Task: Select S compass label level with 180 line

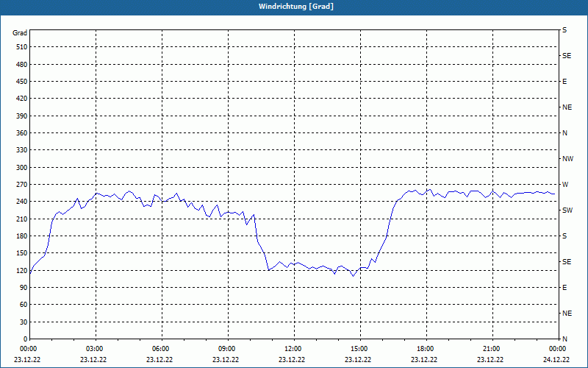Action: (564, 236)
